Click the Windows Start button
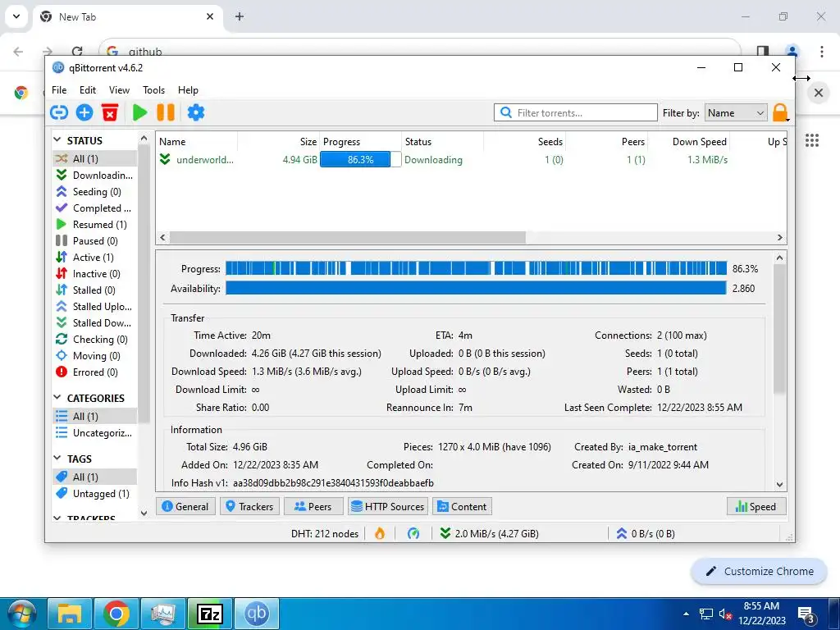 [x=22, y=614]
